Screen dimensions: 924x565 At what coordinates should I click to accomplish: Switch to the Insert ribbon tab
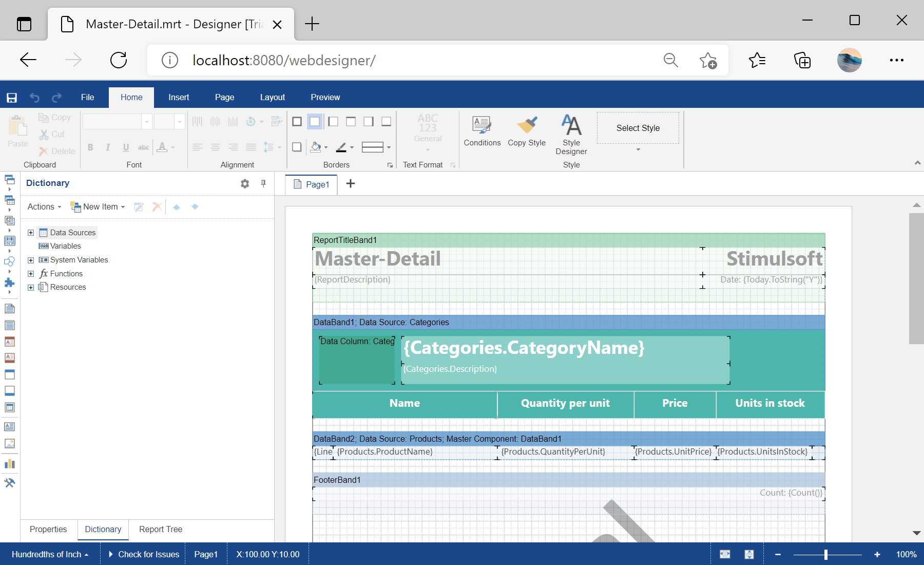[179, 98]
